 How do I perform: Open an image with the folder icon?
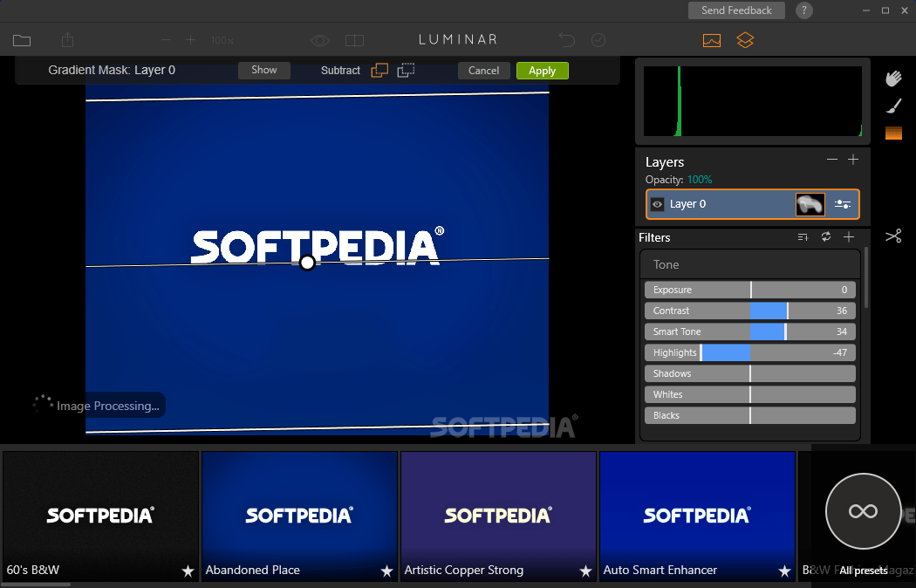(x=22, y=40)
